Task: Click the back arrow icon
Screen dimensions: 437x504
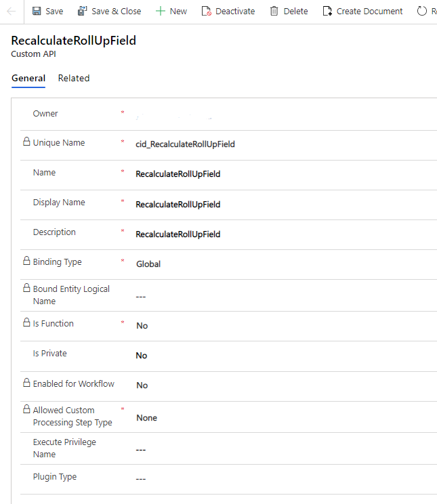Action: [11, 12]
